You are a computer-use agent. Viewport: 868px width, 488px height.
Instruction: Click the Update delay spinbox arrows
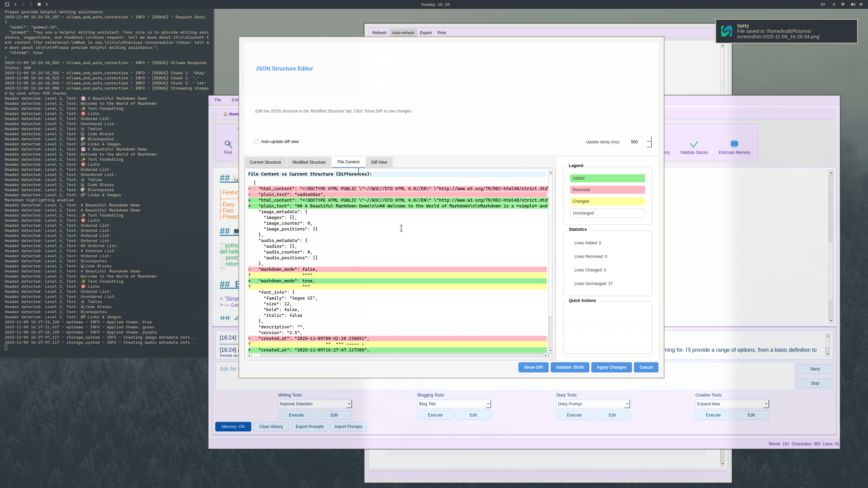[649, 142]
